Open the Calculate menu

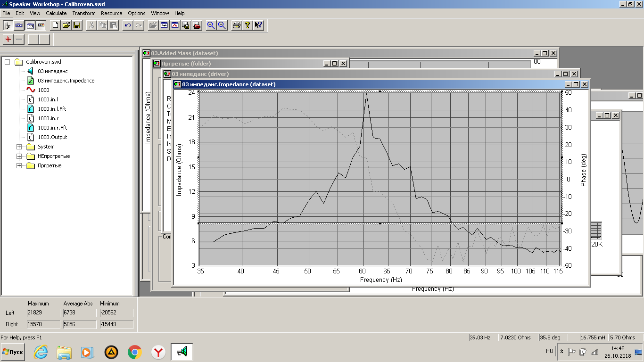coord(56,13)
